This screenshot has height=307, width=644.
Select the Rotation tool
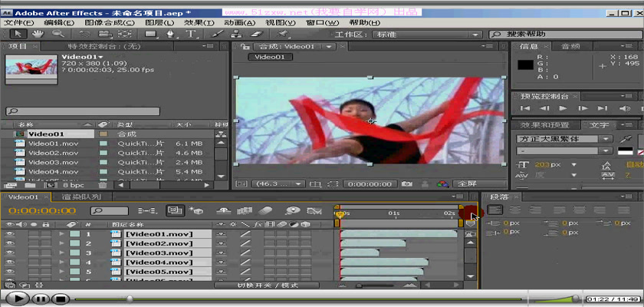click(84, 34)
